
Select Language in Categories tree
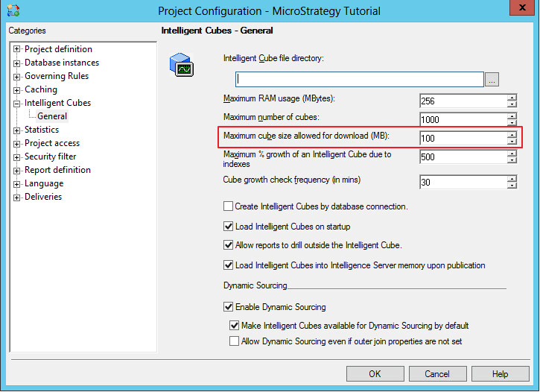[44, 183]
